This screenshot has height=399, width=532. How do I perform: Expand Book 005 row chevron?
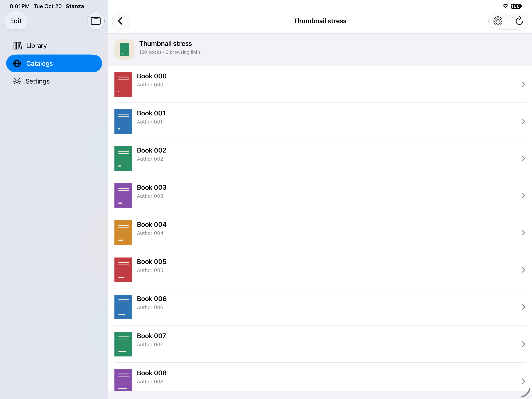click(523, 270)
